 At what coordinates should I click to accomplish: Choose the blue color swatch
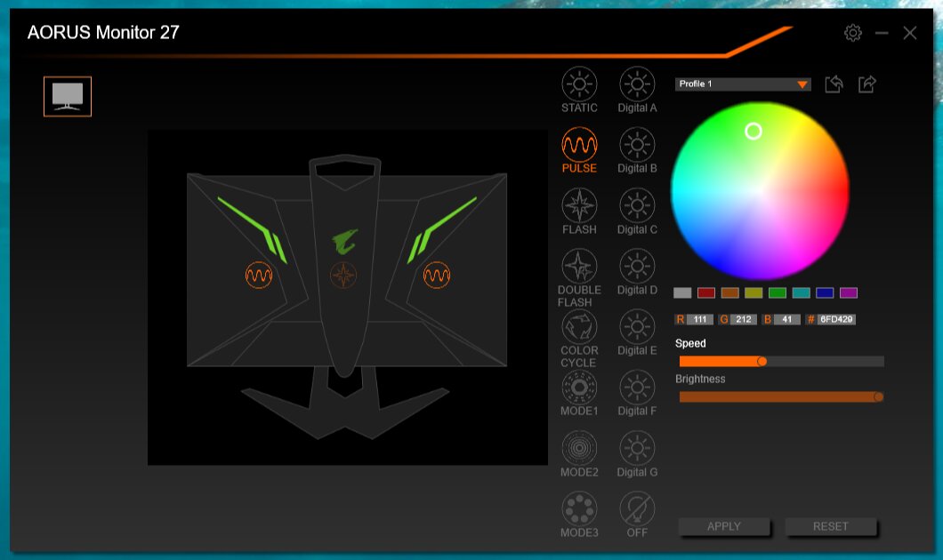825,292
